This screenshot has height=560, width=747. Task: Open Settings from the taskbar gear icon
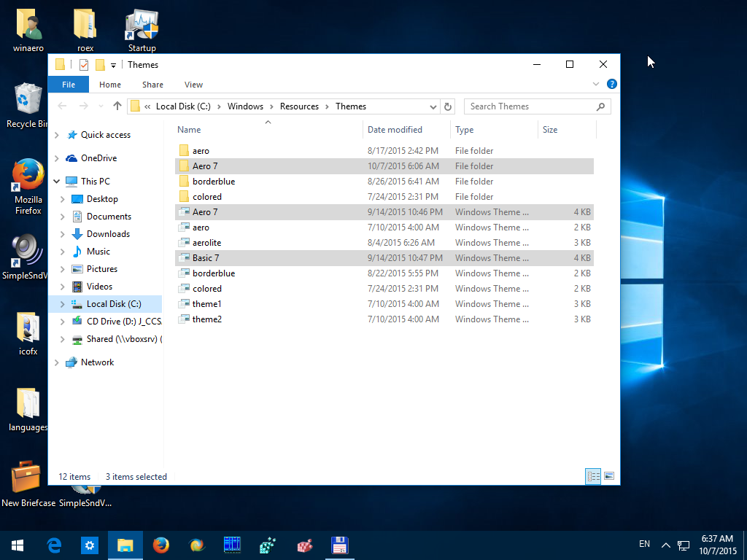pyautogui.click(x=89, y=545)
